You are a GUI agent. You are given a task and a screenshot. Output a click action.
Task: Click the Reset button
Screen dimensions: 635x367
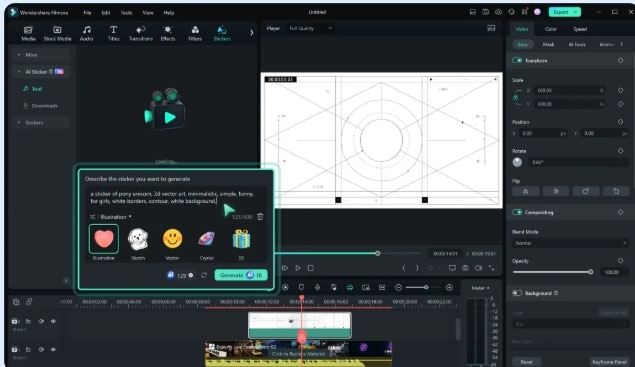526,362
